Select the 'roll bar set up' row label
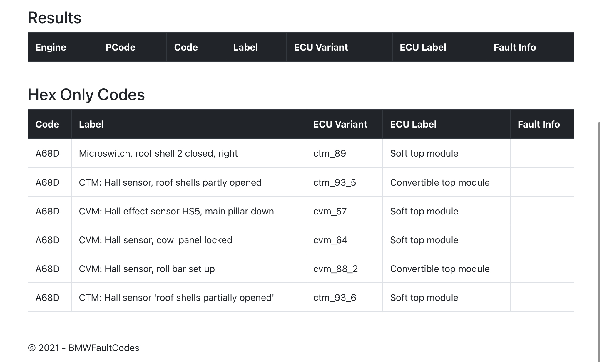602x364 pixels. pos(147,269)
